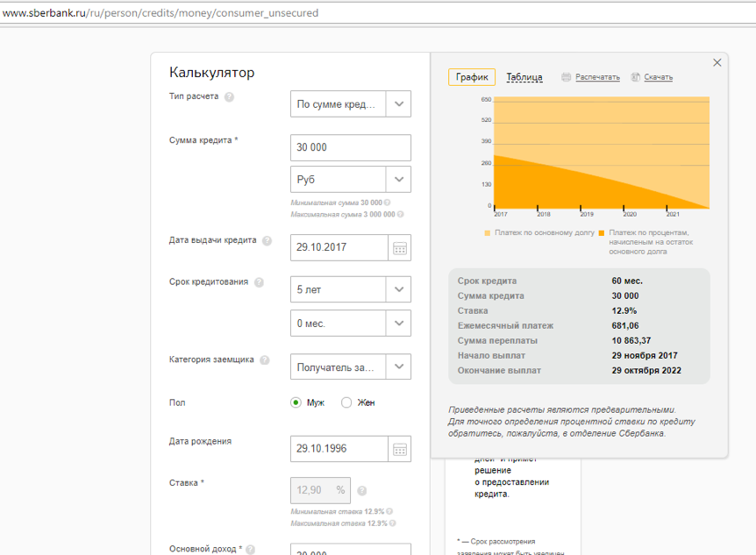The image size is (756, 555).
Task: Click help icon beside Дата выдачи кредита
Action: [x=267, y=241]
